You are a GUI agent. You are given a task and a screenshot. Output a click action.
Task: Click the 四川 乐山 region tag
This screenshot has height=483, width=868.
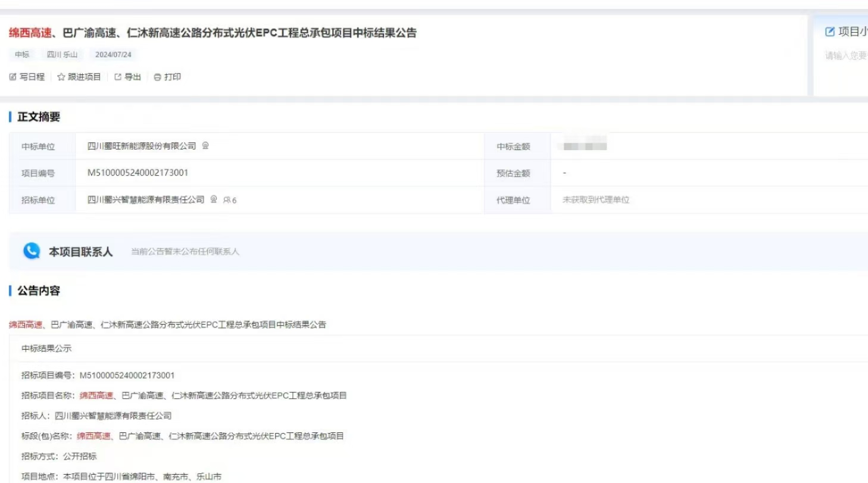(x=63, y=55)
